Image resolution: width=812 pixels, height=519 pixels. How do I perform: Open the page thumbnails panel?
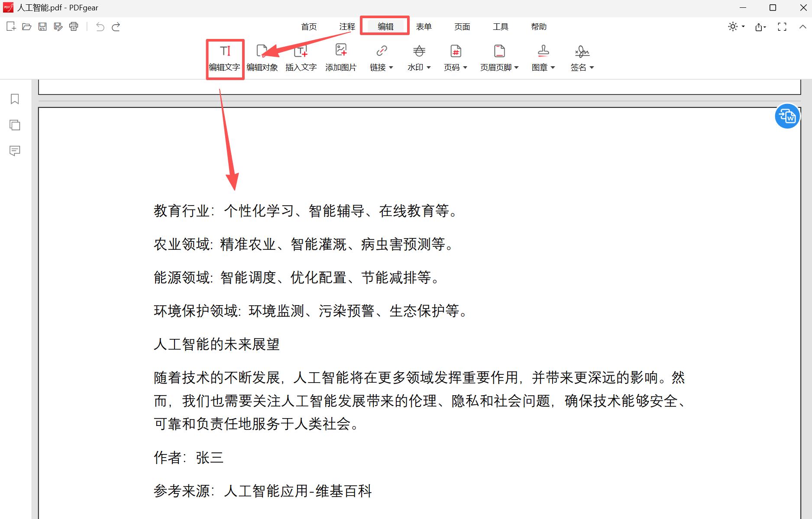point(15,125)
